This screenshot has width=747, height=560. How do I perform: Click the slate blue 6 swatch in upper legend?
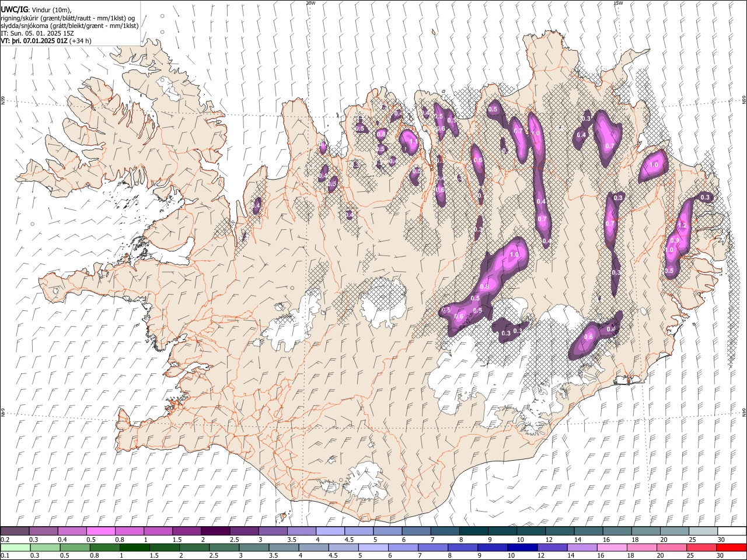coord(416,531)
